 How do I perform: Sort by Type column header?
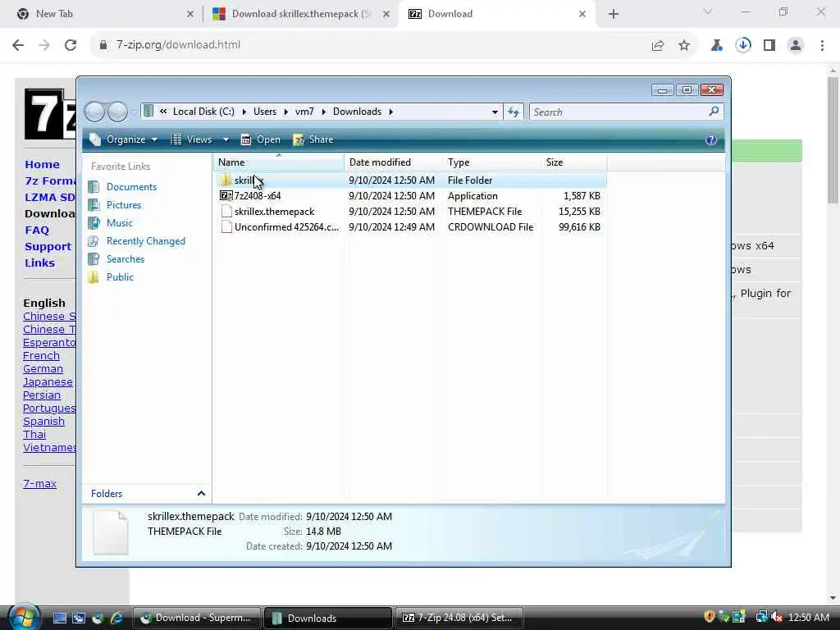pyautogui.click(x=492, y=162)
